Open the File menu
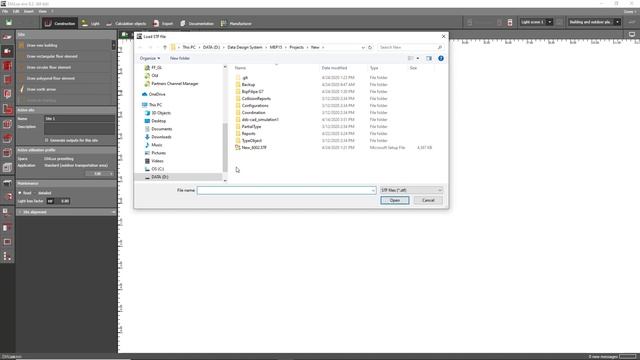The width and height of the screenshot is (640, 360). click(x=5, y=11)
